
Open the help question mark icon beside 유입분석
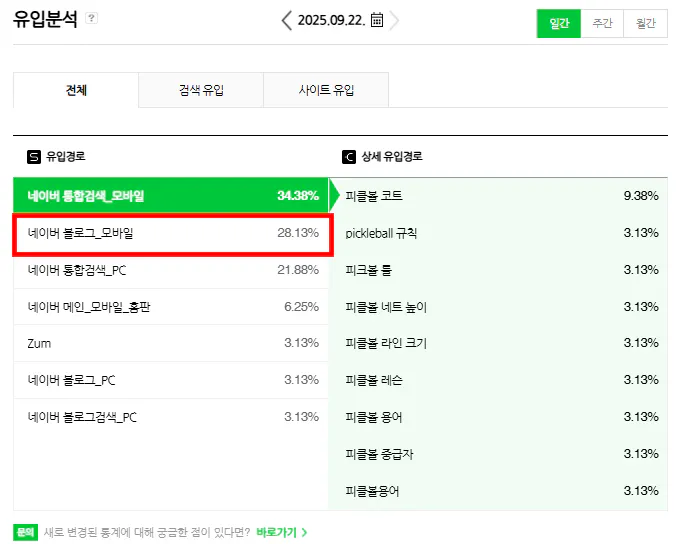tap(92, 18)
